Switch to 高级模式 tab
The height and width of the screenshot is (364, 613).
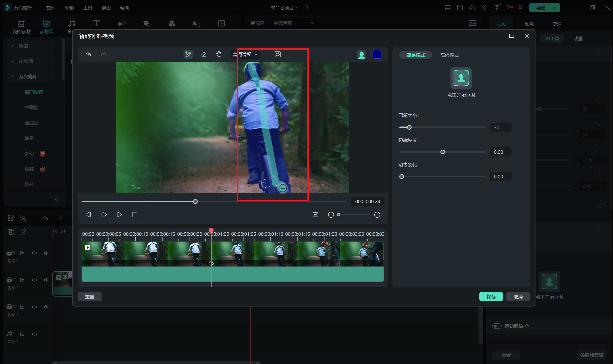tap(449, 55)
